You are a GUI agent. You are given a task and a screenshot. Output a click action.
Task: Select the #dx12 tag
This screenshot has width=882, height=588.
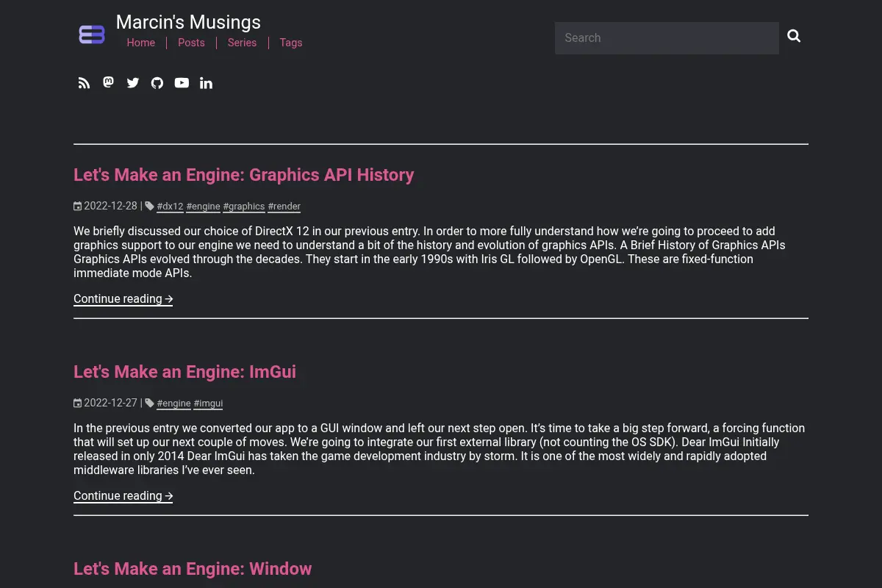170,207
